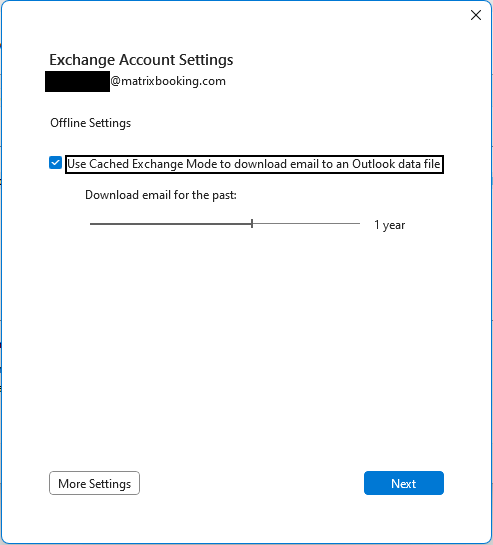Open More Settings
Screen dimensions: 493x545
[x=94, y=483]
